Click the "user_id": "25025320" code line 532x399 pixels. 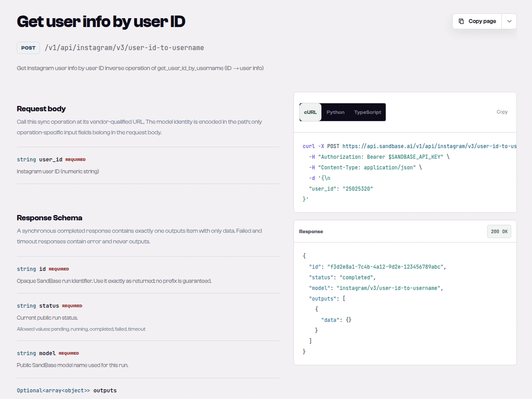click(x=341, y=188)
